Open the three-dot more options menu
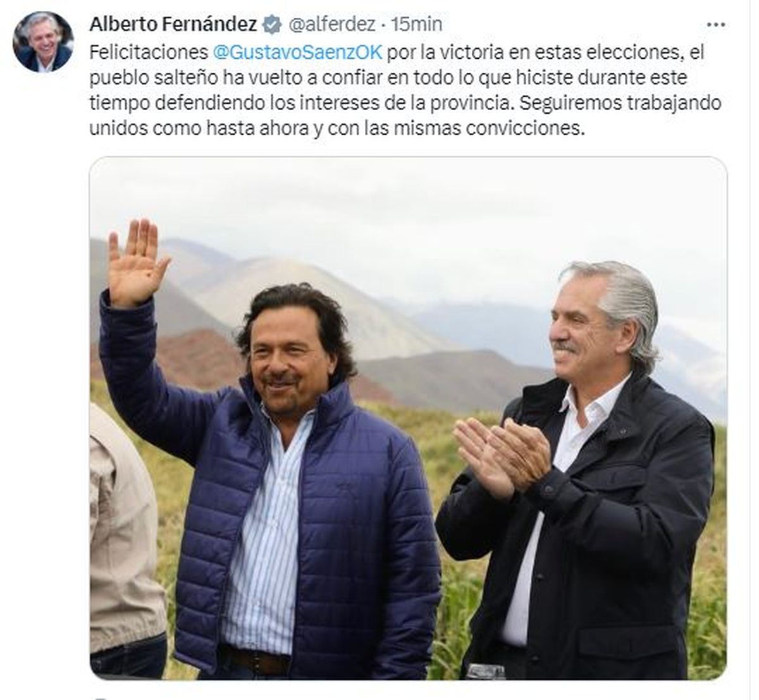The height and width of the screenshot is (700, 759). [715, 25]
